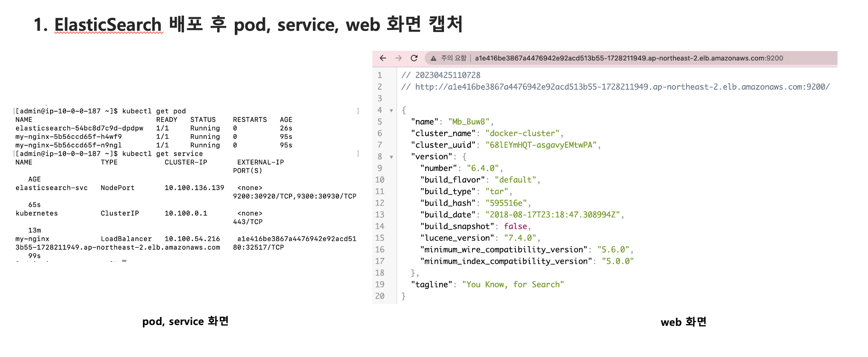Click the wire compatibility value "5.6.0"

pos(613,249)
